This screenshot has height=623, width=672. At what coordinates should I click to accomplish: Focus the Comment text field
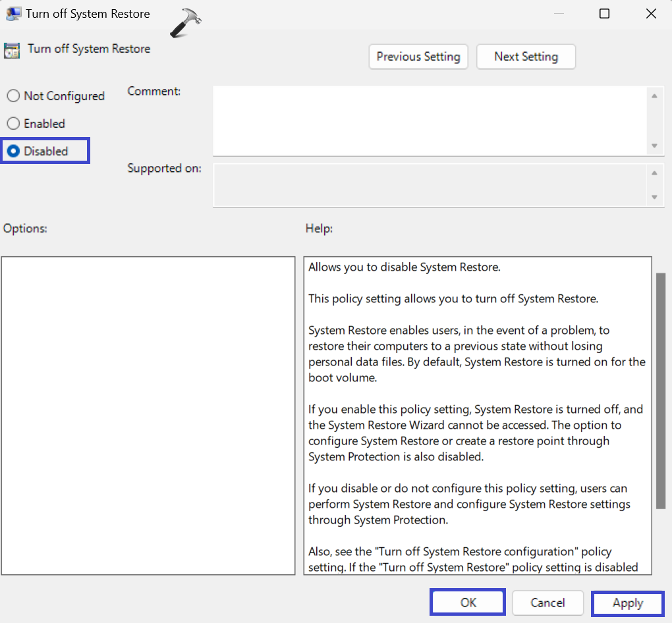[x=428, y=121]
